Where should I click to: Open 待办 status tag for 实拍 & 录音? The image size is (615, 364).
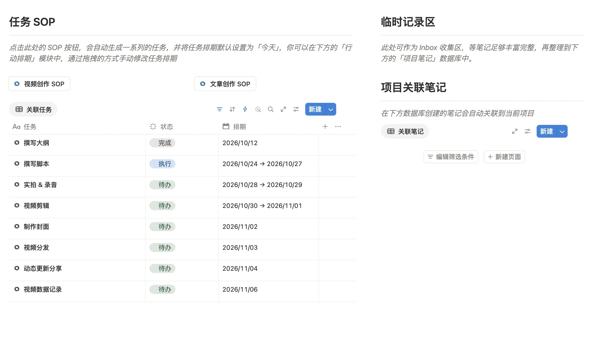coord(162,185)
